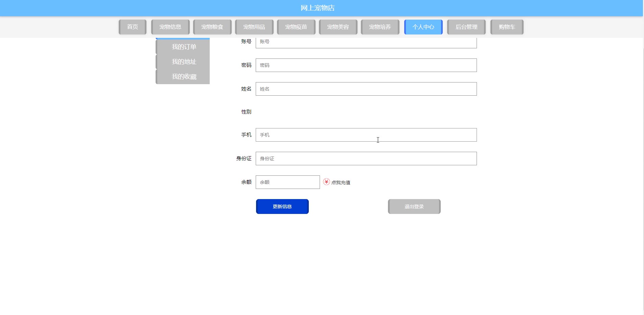
Task: Open the 宠物粮食 nav tab
Action: (x=212, y=27)
